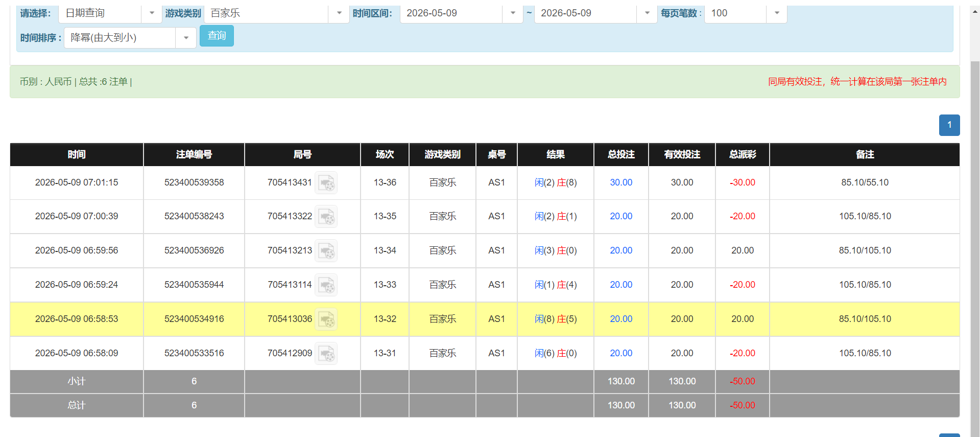Viewport: 980px width, 437px height.
Task: Open video replay icon for round 705413431
Action: pos(326,183)
